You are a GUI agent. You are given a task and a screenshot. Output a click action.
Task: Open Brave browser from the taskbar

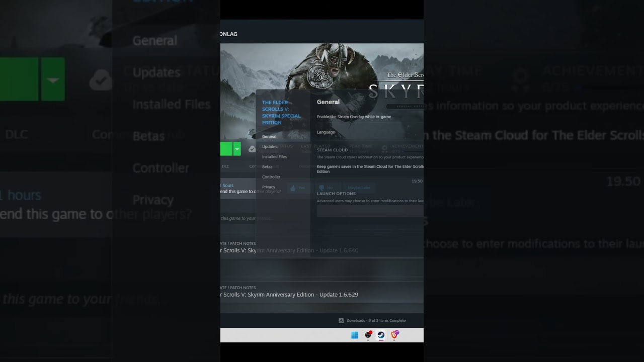395,335
